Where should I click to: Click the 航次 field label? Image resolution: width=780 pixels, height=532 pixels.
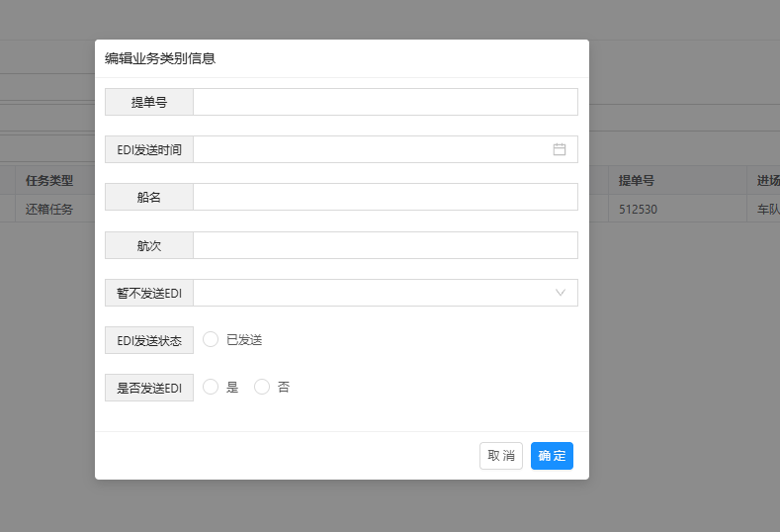[x=149, y=245]
